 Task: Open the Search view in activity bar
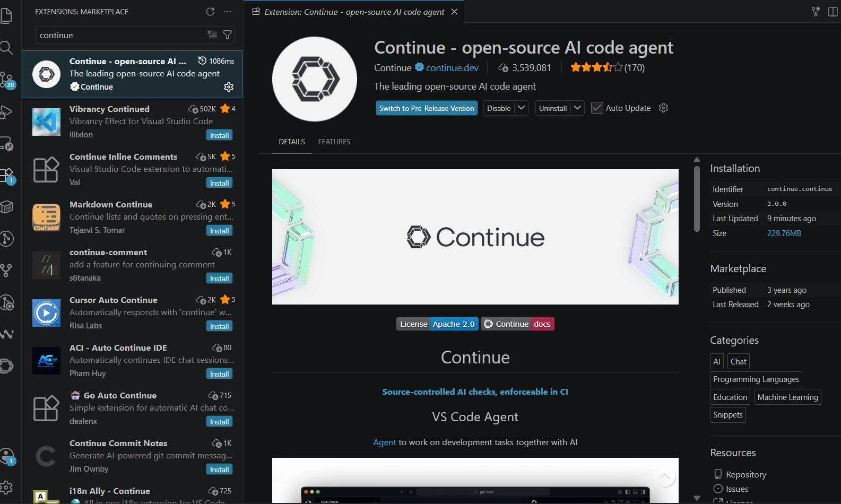click(6, 48)
